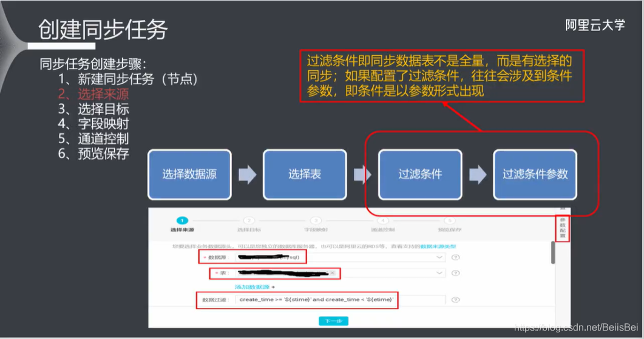The height and width of the screenshot is (339, 644).
Task: Click list item 1、新建同步任务（节点）
Action: pyautogui.click(x=127, y=79)
